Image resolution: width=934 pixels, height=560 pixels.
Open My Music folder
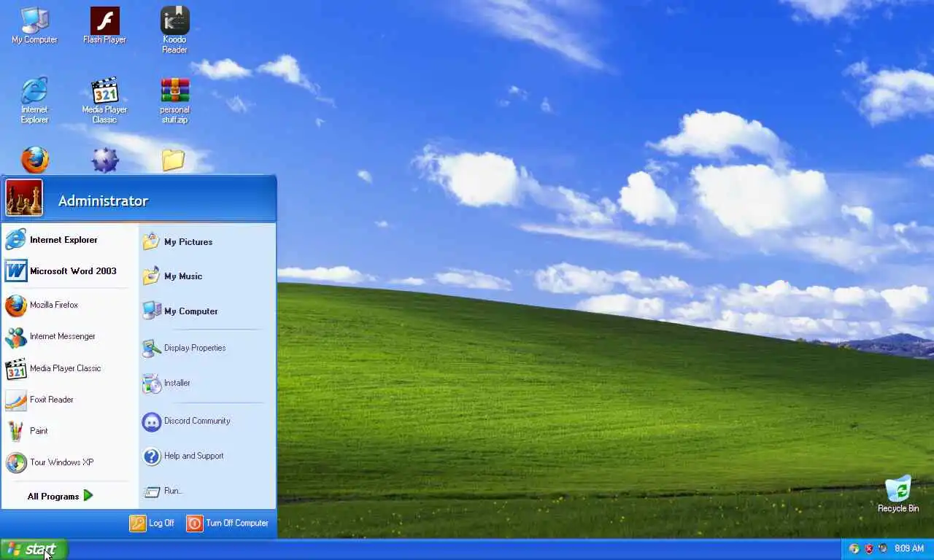click(207, 276)
